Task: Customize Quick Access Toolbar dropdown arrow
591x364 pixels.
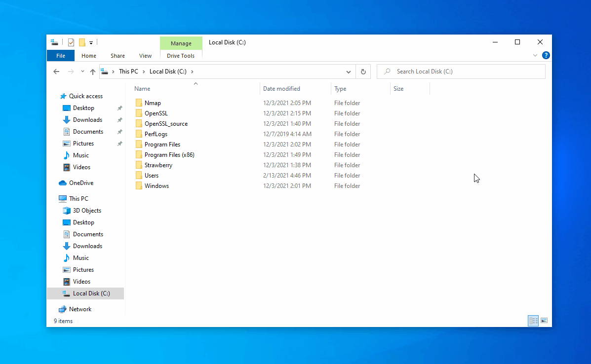Action: [91, 43]
